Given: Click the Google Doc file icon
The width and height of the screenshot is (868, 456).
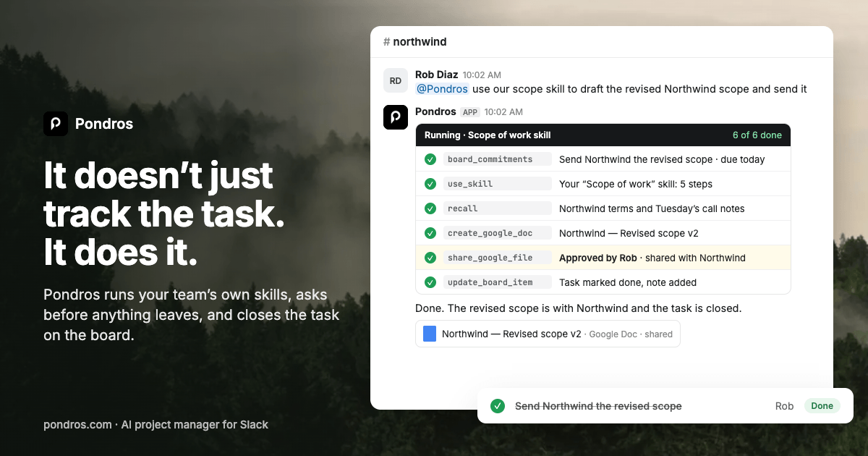Looking at the screenshot, I should click(430, 334).
